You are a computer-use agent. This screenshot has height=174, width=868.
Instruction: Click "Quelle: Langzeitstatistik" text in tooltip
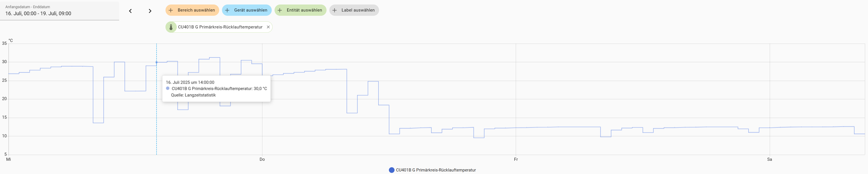(193, 95)
